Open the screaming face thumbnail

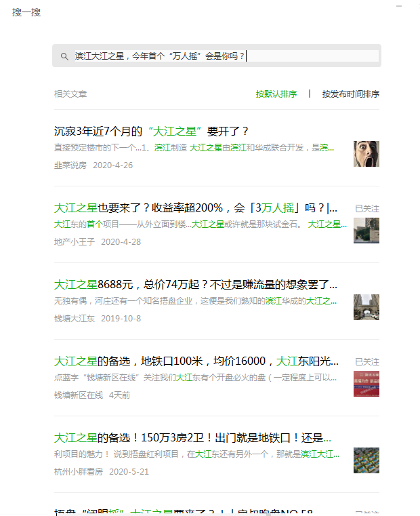tap(366, 154)
